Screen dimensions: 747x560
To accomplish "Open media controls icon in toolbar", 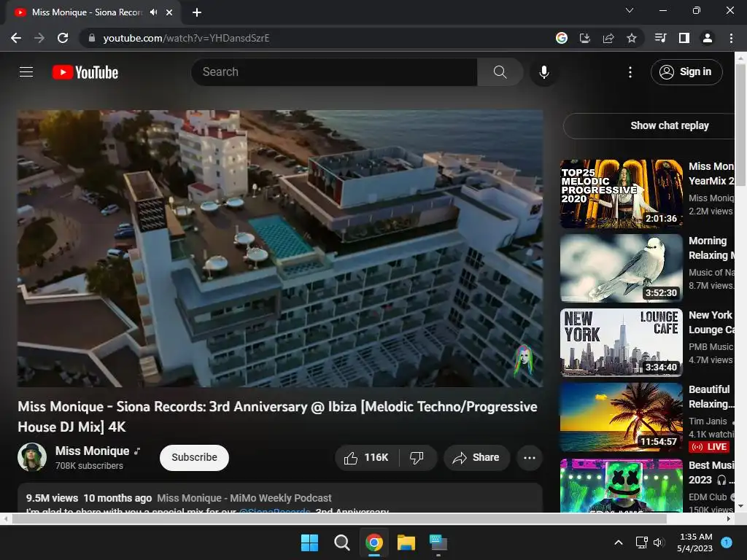I will coord(660,38).
